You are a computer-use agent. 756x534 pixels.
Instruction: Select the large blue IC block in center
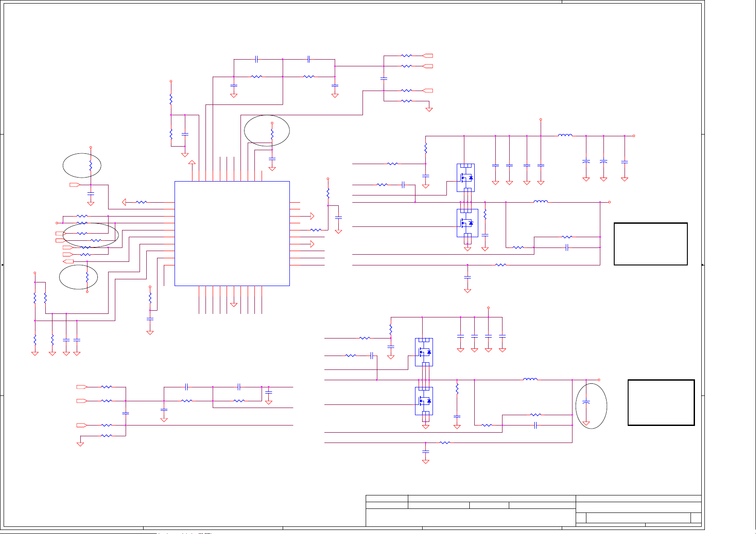[x=232, y=233]
